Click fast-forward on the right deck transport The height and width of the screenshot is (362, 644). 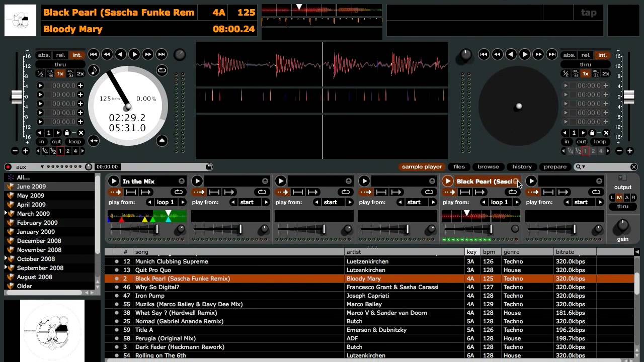(x=538, y=54)
